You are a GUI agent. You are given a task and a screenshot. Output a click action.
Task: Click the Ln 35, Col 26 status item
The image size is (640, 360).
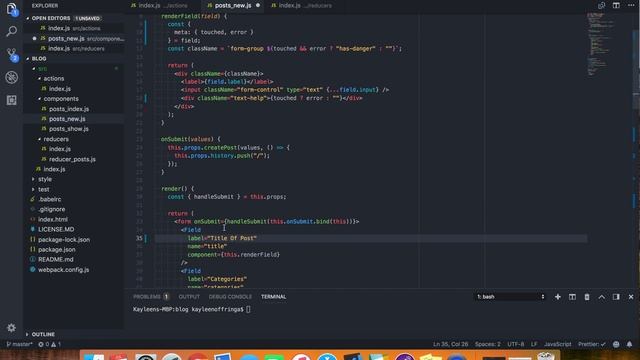tap(450, 344)
